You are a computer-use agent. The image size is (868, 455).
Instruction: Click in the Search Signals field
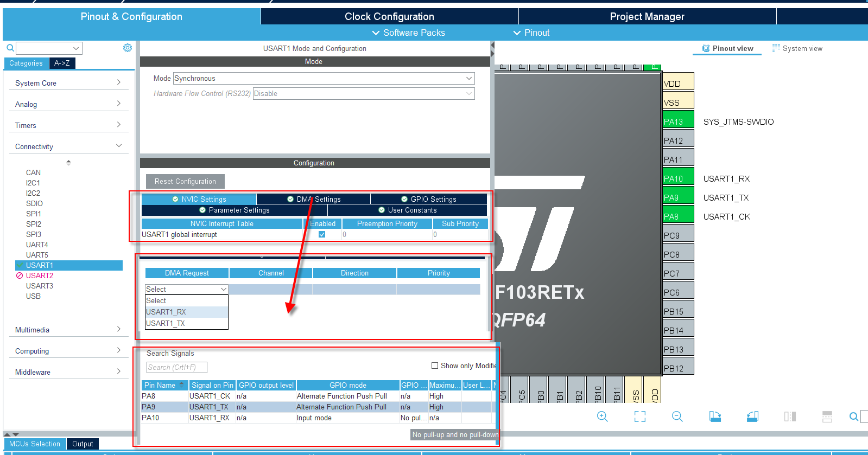pos(177,367)
